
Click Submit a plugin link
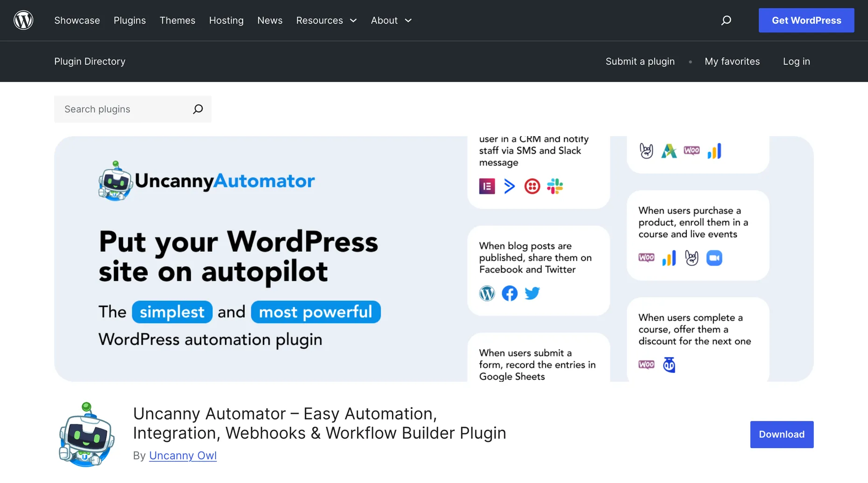(640, 62)
